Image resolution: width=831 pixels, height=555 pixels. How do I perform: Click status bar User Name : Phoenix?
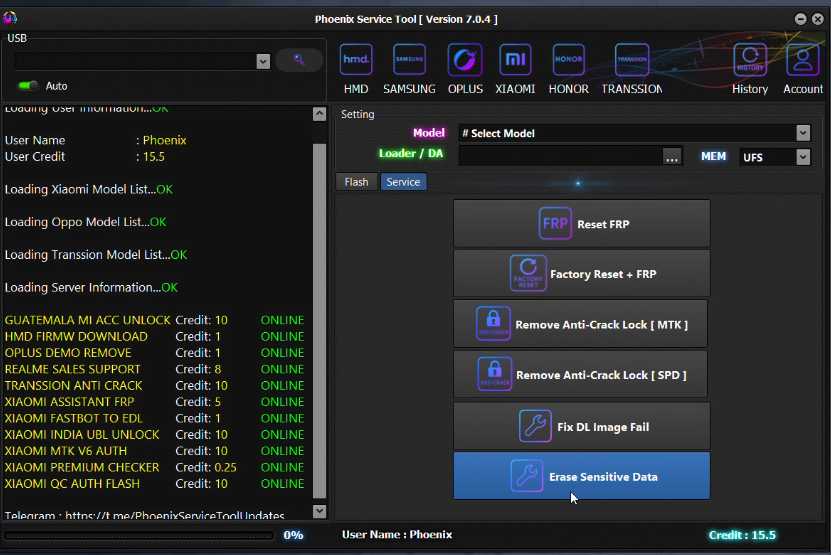pos(397,534)
